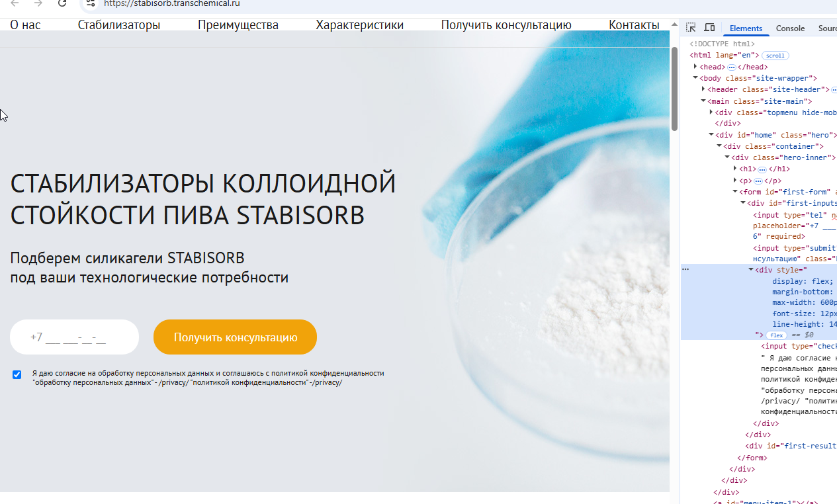Open the Контакты navigation link
The height and width of the screenshot is (504, 837).
[x=634, y=25]
